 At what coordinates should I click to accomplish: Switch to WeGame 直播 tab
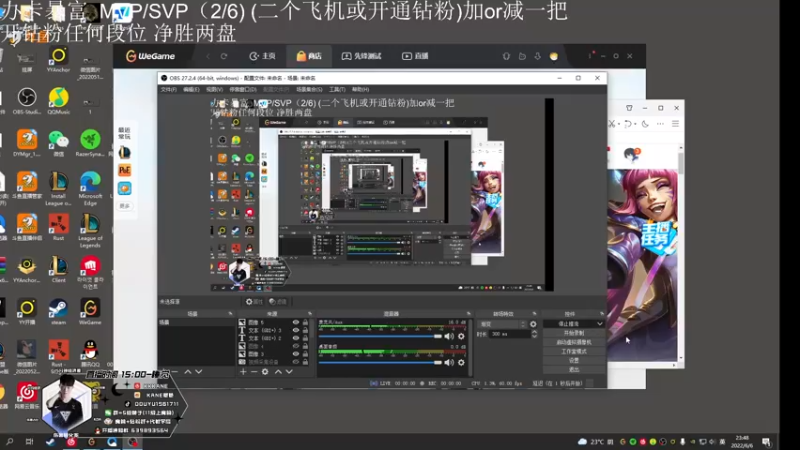(x=415, y=56)
